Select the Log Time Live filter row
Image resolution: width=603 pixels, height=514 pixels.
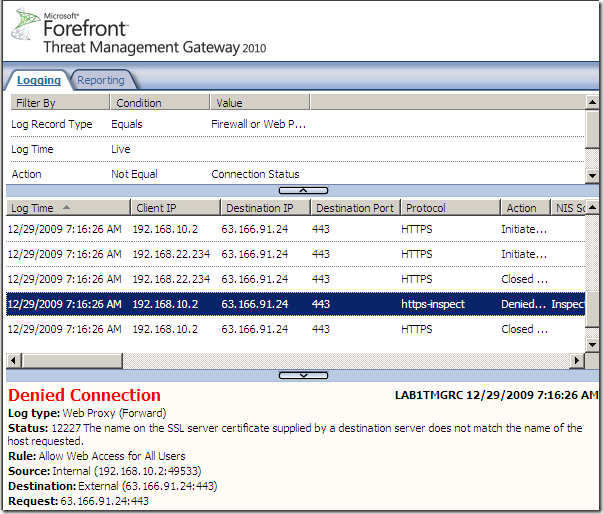297,149
